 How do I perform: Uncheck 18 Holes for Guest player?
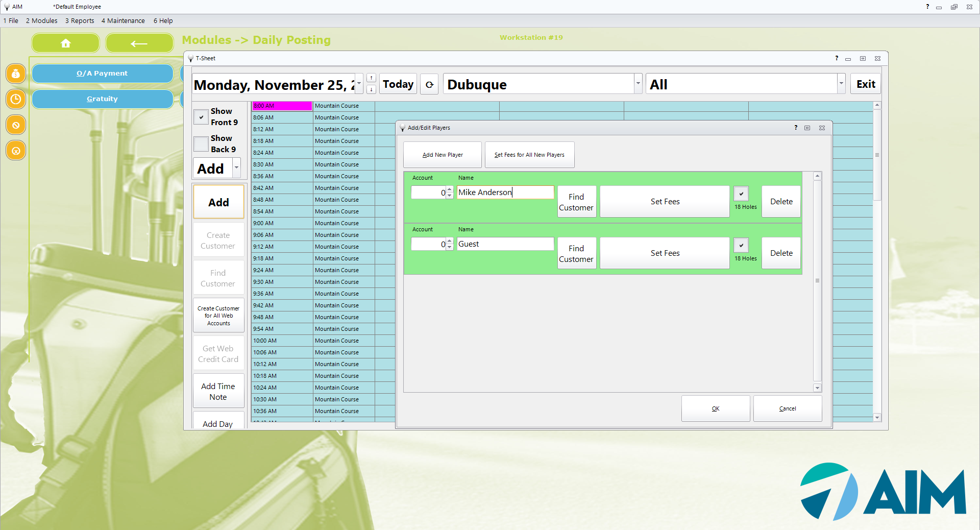(x=741, y=245)
